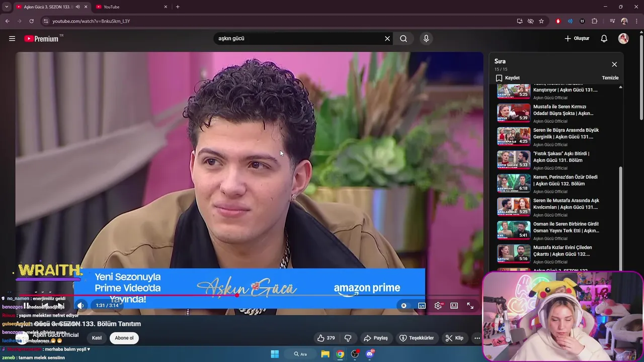Open File Explorer from the taskbar

[326, 354]
